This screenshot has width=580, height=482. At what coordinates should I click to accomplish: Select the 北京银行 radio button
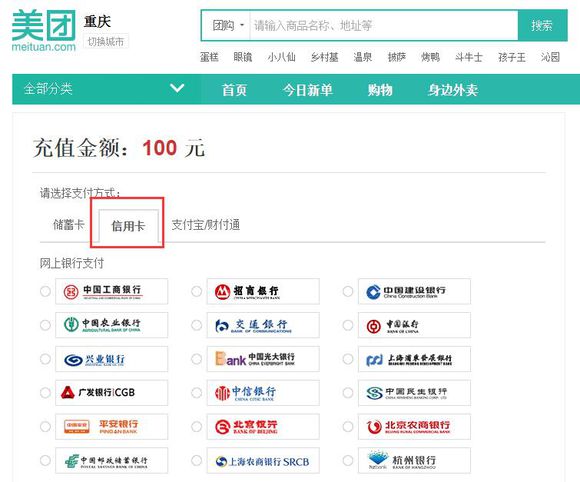(196, 427)
